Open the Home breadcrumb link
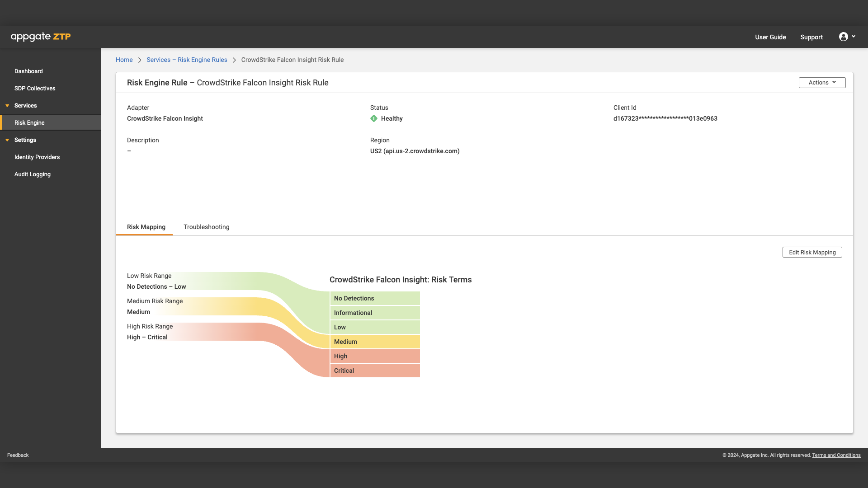The height and width of the screenshot is (488, 868). 124,60
